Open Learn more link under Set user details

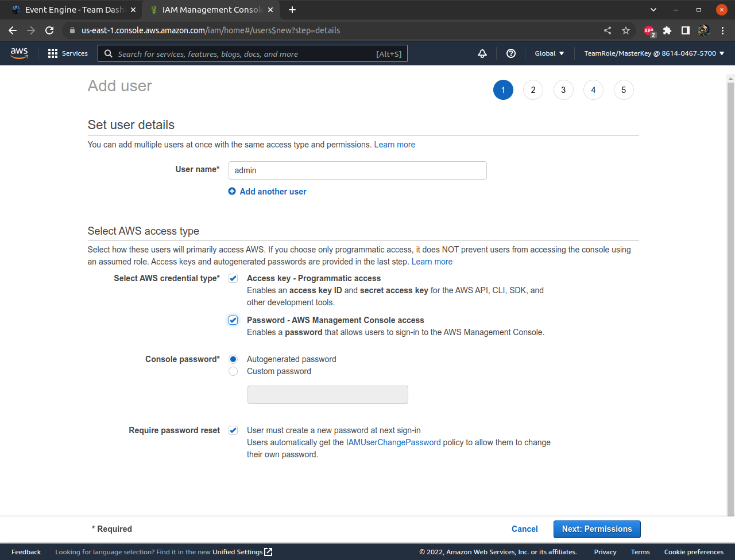tap(394, 145)
